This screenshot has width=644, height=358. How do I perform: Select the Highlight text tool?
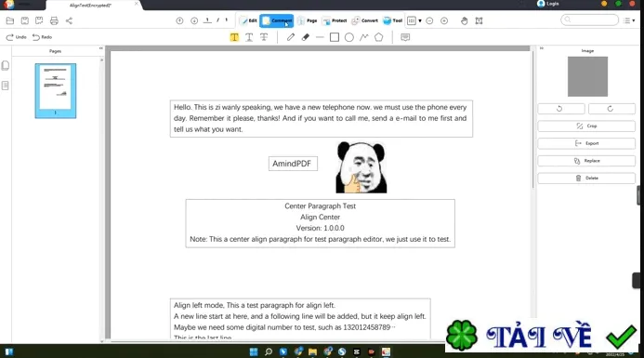[234, 37]
